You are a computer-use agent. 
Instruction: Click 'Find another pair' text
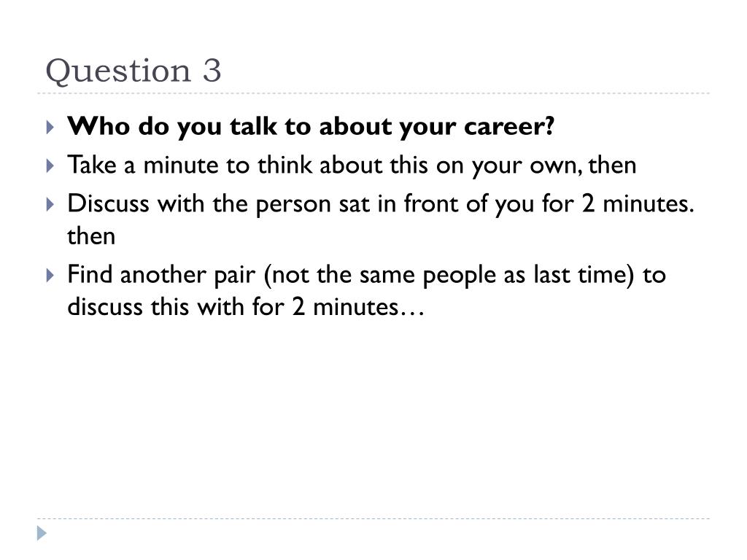point(161,275)
